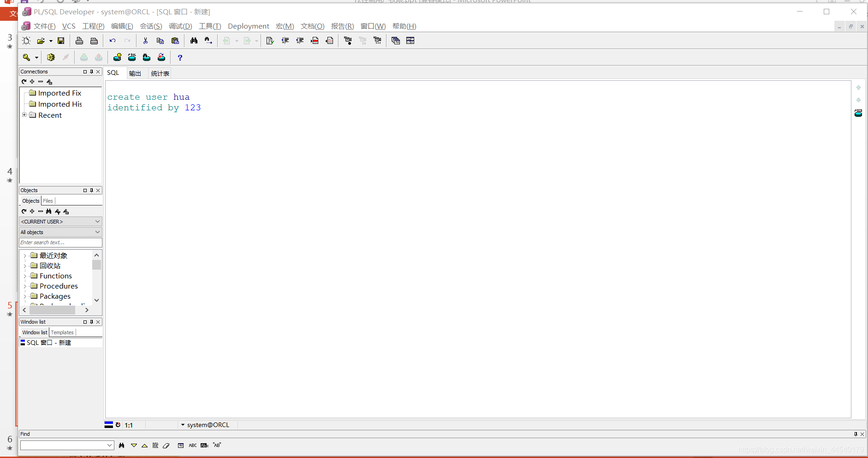The image size is (868, 458).
Task: Close the Objects panel
Action: (x=98, y=190)
